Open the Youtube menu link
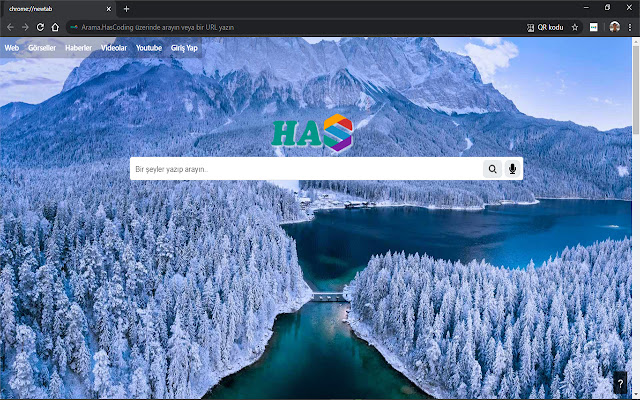 click(x=149, y=48)
